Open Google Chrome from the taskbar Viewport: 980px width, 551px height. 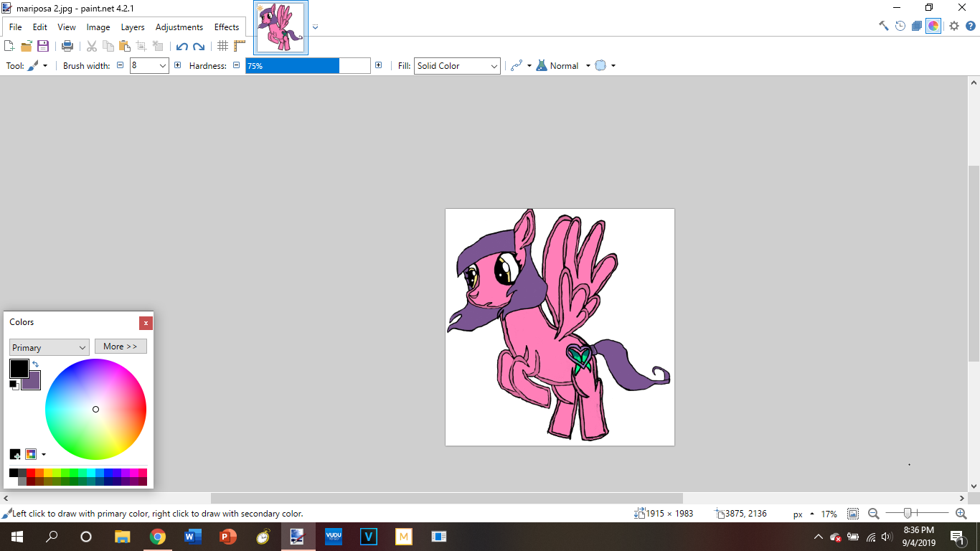(x=158, y=537)
